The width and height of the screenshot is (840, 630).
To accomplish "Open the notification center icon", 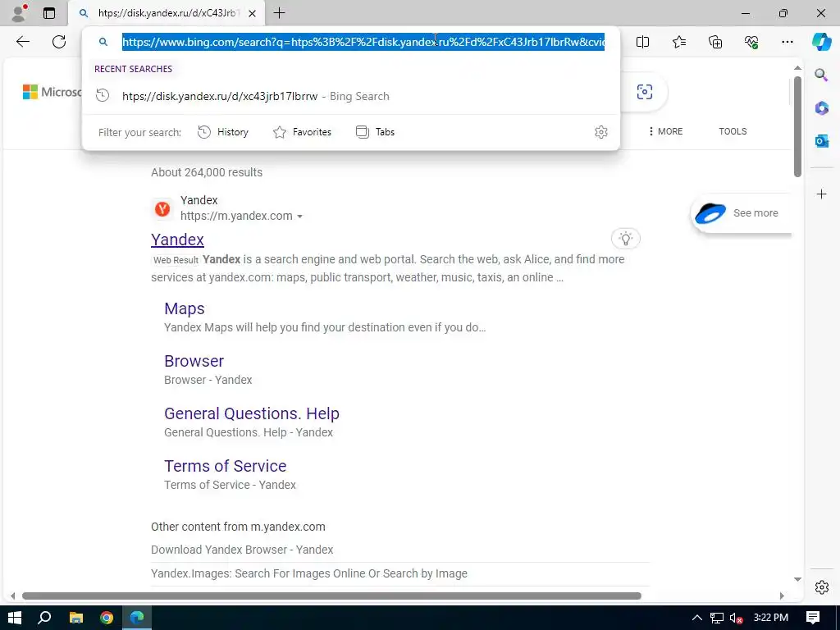I will [x=813, y=618].
